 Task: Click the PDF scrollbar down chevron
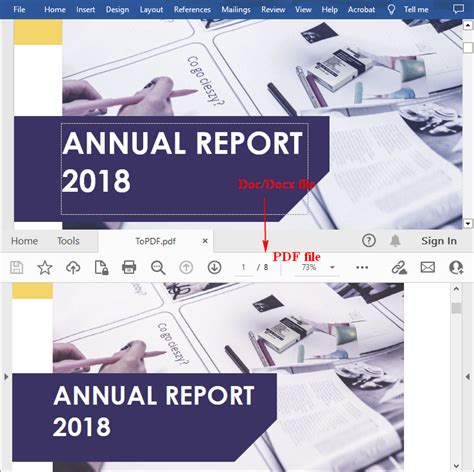pos(456,466)
